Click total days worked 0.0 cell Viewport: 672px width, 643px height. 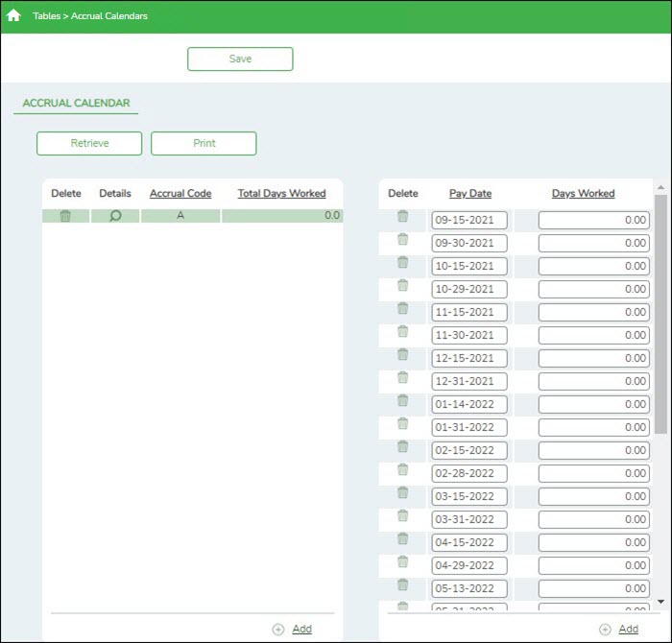(x=282, y=216)
